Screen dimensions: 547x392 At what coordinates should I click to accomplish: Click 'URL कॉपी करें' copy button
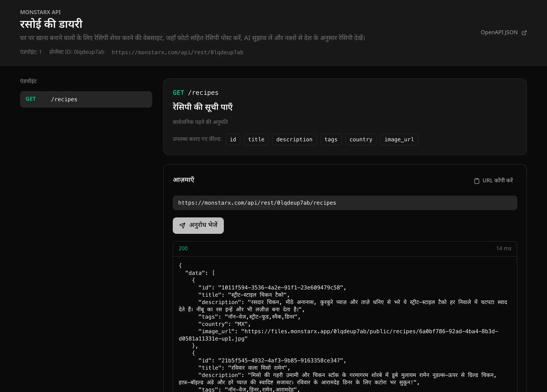[x=493, y=181]
